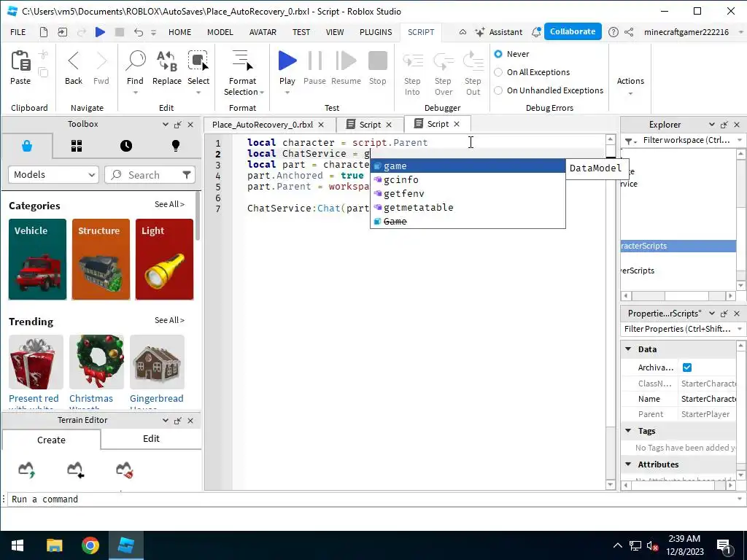The width and height of the screenshot is (747, 560).
Task: Click Explorer filter funnel icon
Action: click(629, 141)
